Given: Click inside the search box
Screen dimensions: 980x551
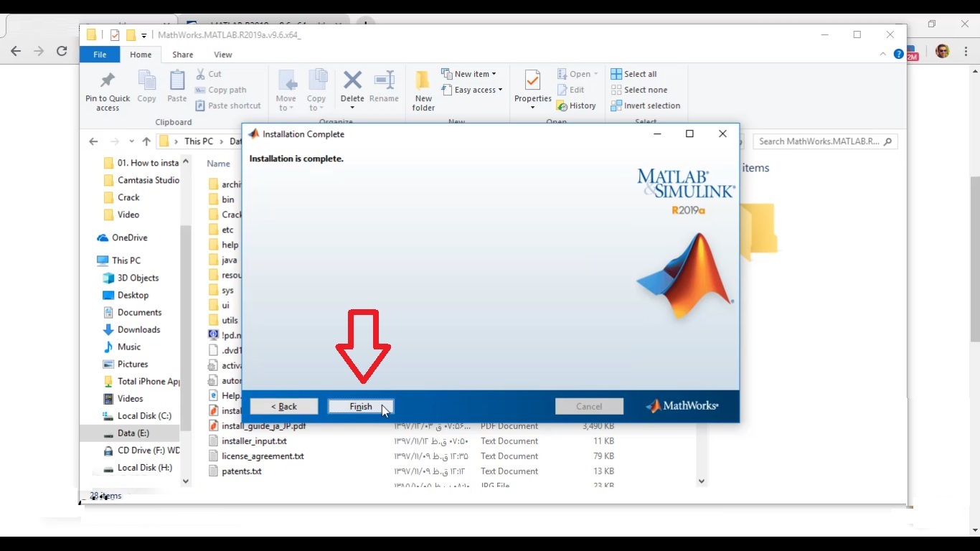Looking at the screenshot, I should [818, 141].
